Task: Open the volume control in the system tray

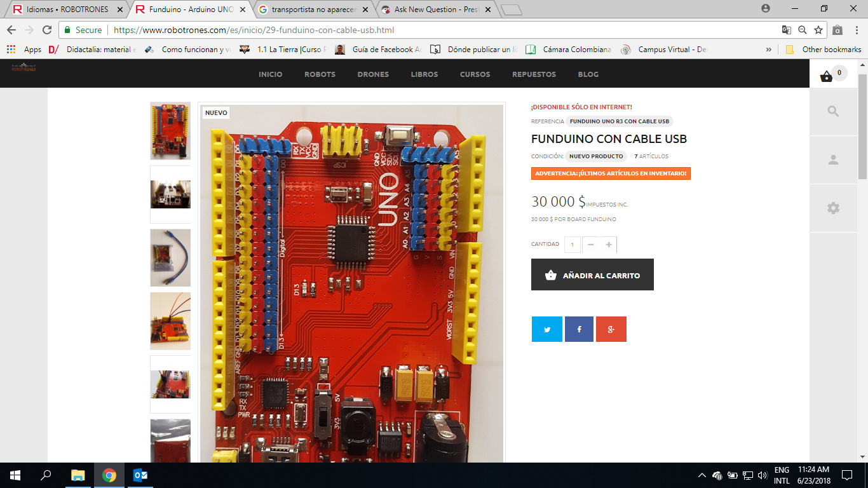Action: tap(763, 475)
